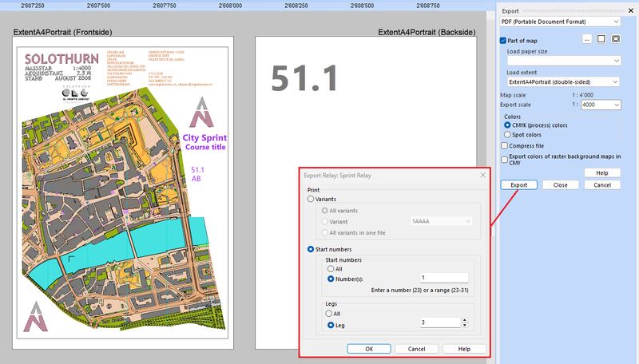Open the Load paper size dropdown

(x=564, y=61)
